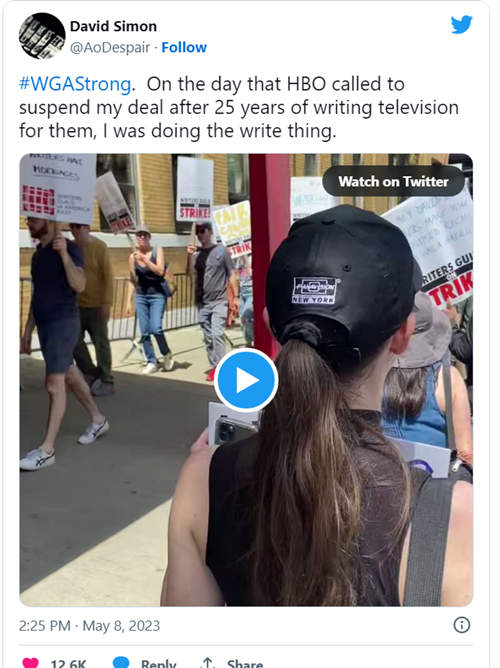Like the tweet with heart icon
Viewport: 500px width, 668px height.
[x=30, y=663]
